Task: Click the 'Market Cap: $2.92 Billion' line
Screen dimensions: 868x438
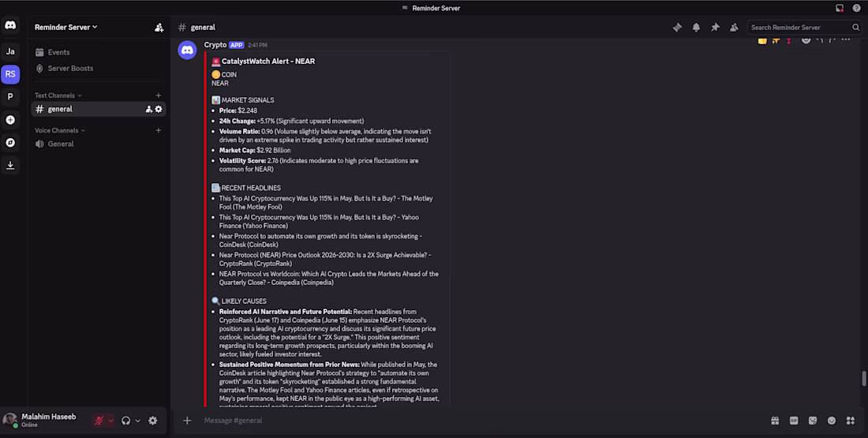Action: pyautogui.click(x=255, y=150)
